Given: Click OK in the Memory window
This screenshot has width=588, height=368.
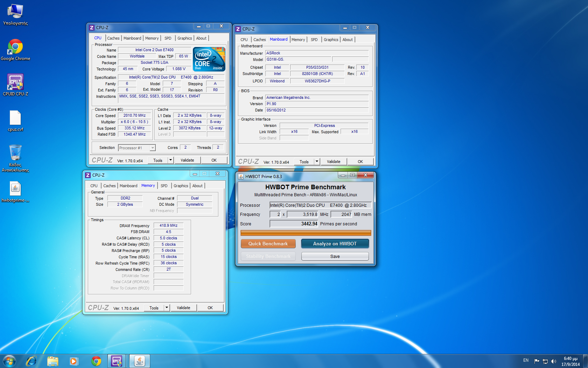Looking at the screenshot, I should [210, 308].
